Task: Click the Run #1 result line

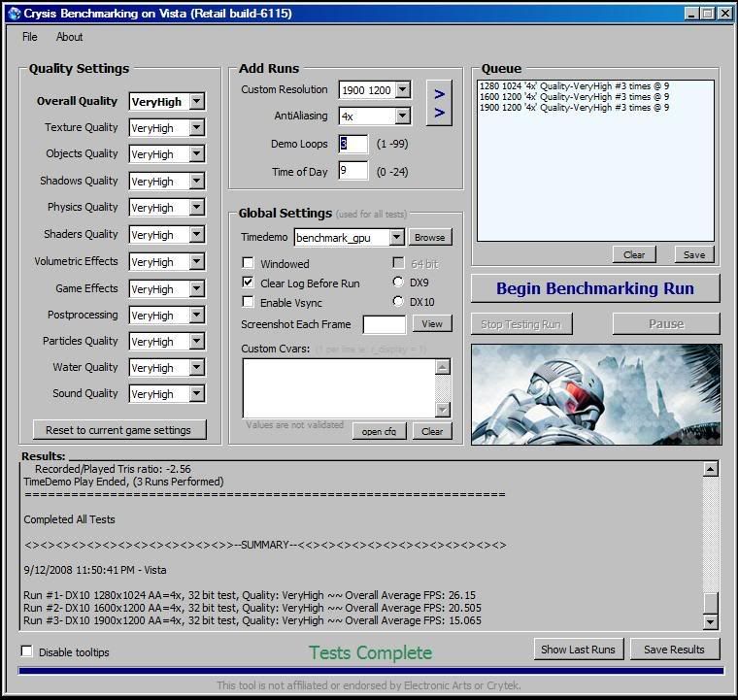Action: coord(250,595)
